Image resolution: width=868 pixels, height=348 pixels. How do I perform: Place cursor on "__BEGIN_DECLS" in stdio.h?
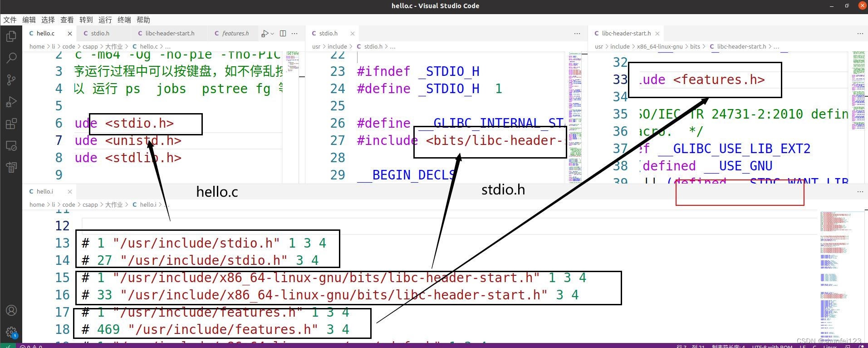point(407,175)
